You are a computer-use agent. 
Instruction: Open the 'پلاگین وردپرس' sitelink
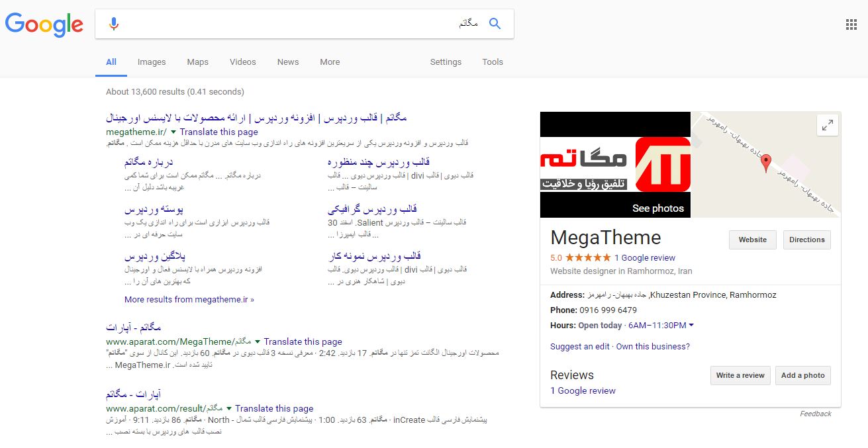pyautogui.click(x=155, y=257)
